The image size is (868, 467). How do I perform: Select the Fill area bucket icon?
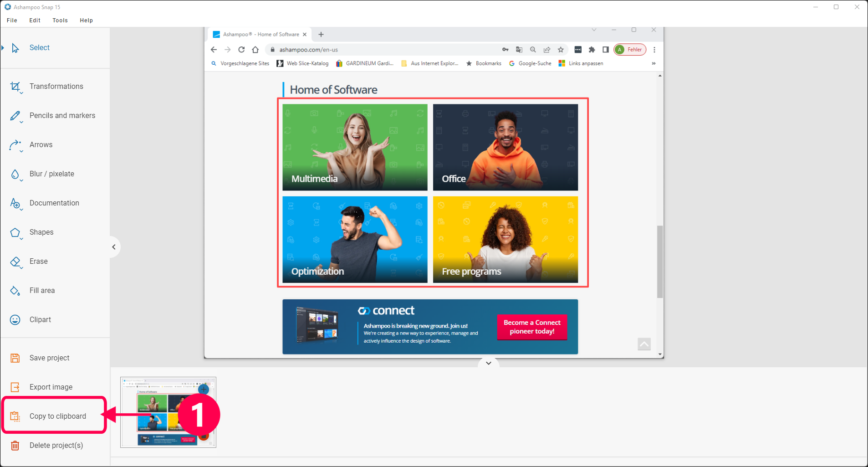pos(15,291)
